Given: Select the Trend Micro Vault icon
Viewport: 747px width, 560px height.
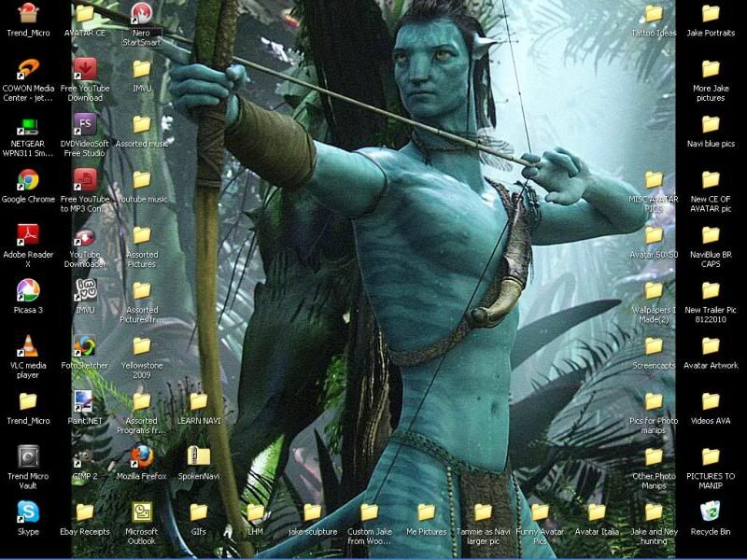Looking at the screenshot, I should [28, 456].
